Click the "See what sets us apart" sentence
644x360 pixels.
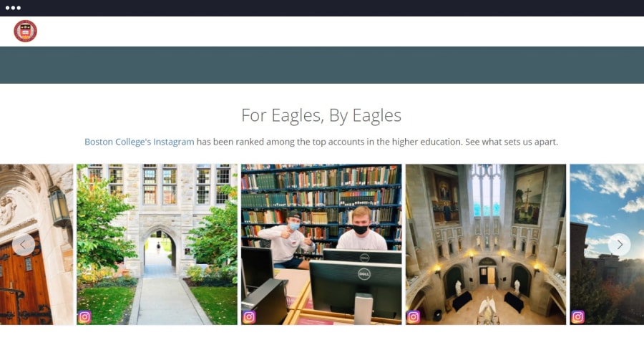512,142
